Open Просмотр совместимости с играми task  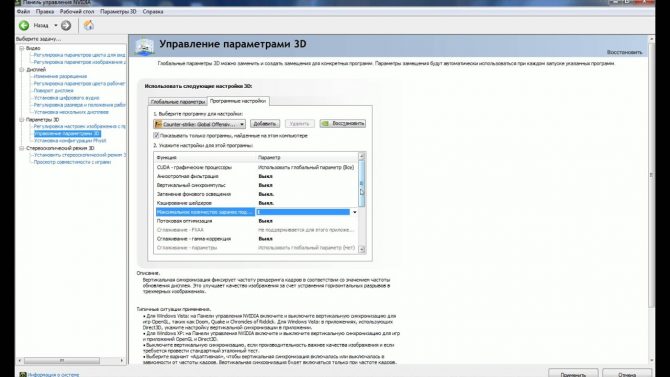click(72, 162)
